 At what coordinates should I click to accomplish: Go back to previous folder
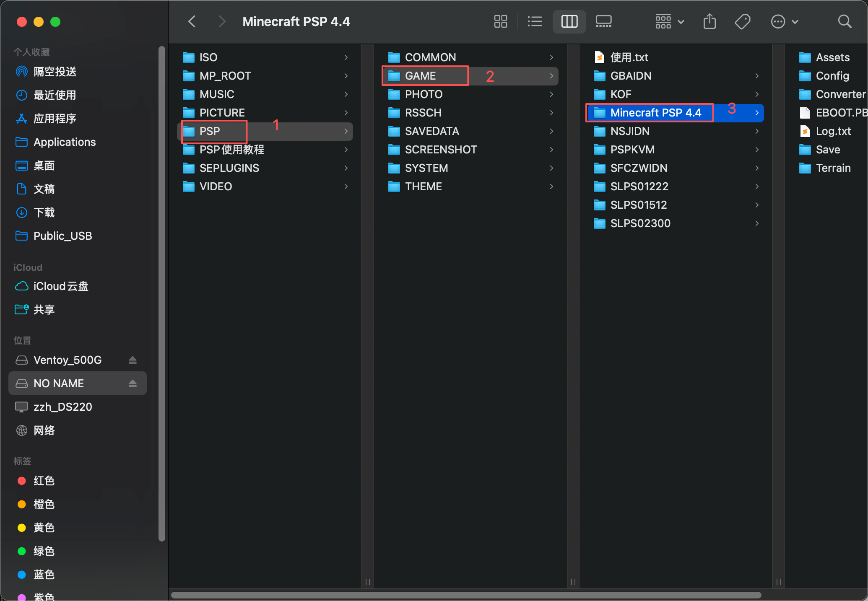[192, 21]
